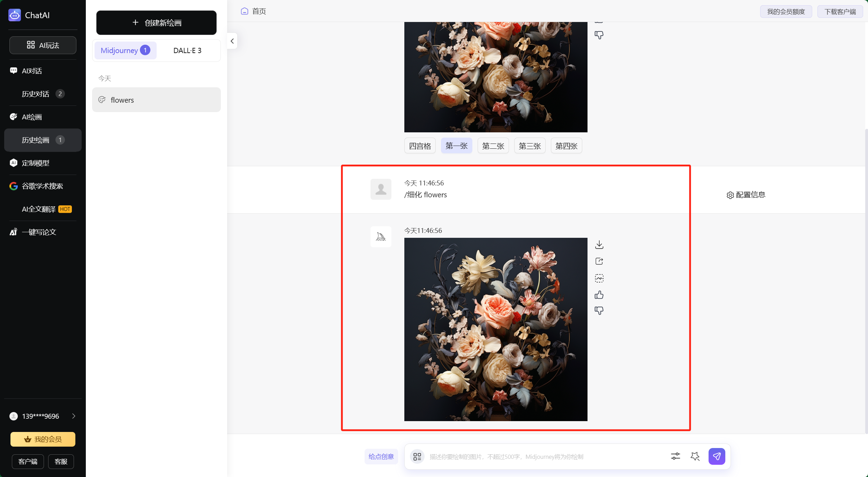The height and width of the screenshot is (477, 868).
Task: Click the 创建新绘画 button
Action: click(x=156, y=23)
